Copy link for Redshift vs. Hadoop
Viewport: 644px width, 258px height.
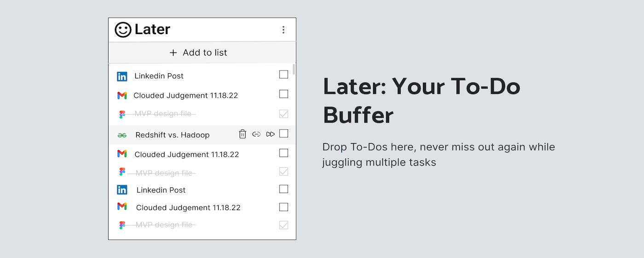(x=257, y=134)
